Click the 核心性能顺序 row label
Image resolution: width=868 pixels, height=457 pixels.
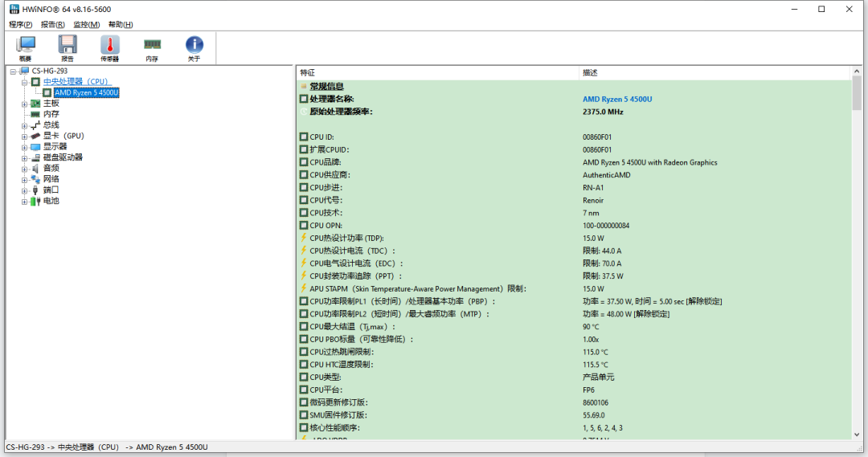tap(334, 427)
